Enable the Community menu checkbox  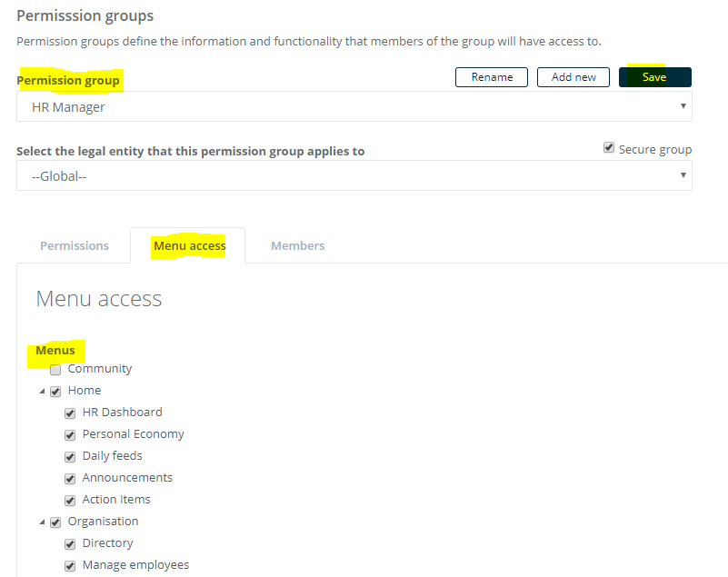[x=55, y=370]
